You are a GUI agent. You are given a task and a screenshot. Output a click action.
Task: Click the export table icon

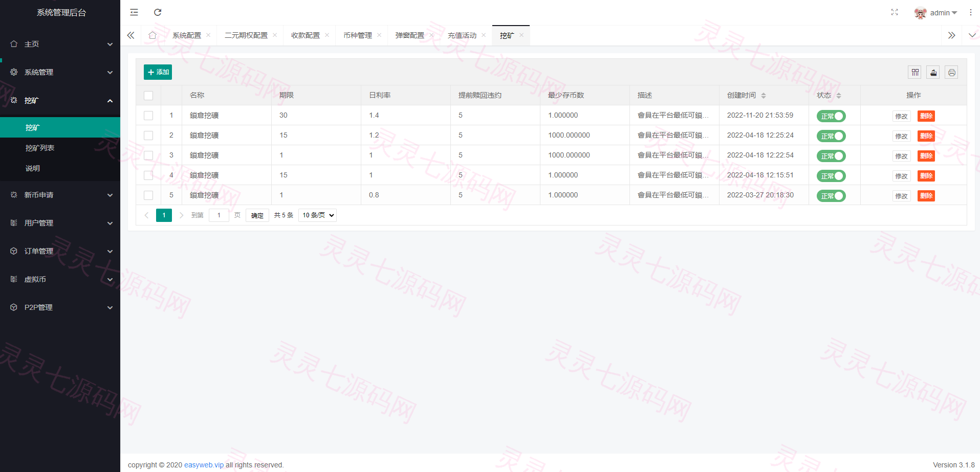[x=933, y=73]
